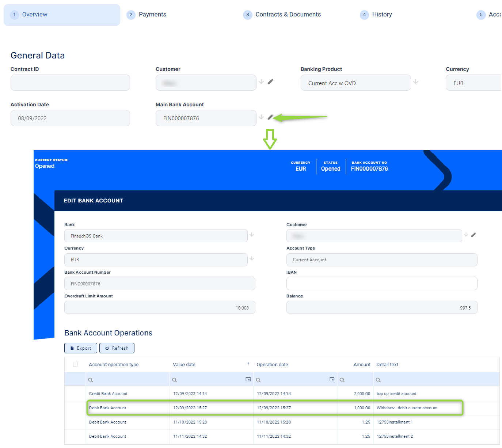Open the Contracts & Documents tab

288,15
